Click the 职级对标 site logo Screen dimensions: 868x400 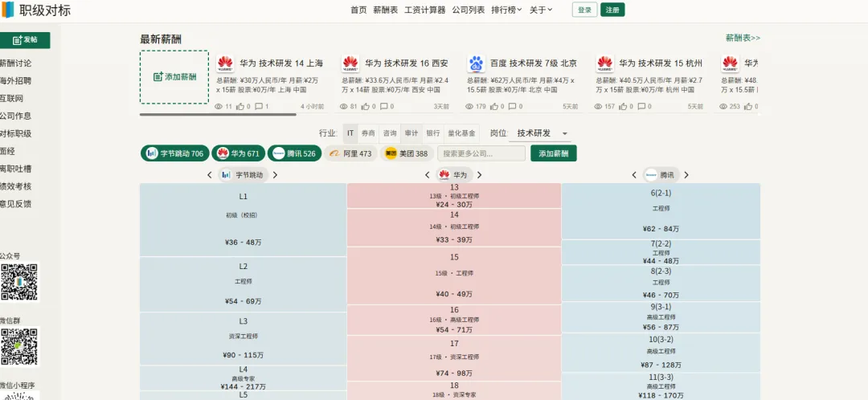tap(36, 10)
